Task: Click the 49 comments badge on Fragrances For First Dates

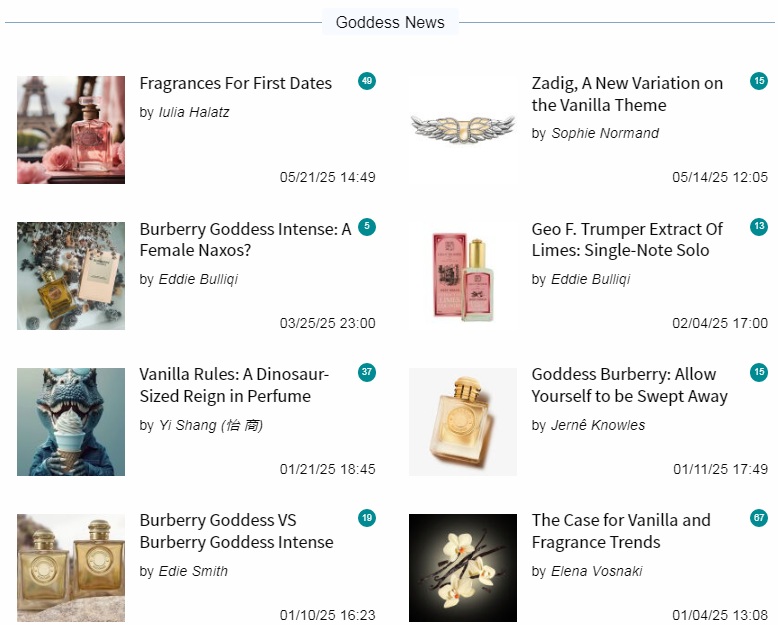Action: tap(367, 81)
